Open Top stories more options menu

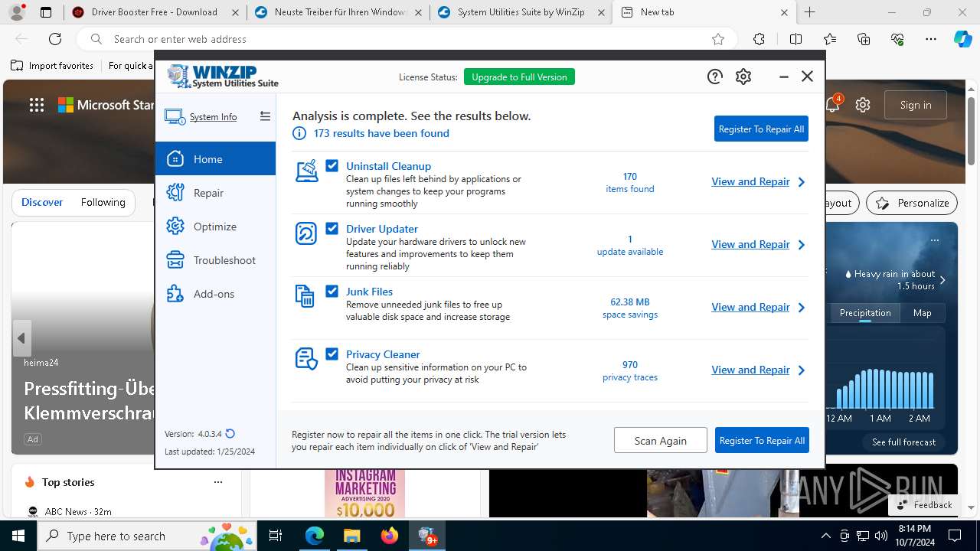(x=218, y=482)
